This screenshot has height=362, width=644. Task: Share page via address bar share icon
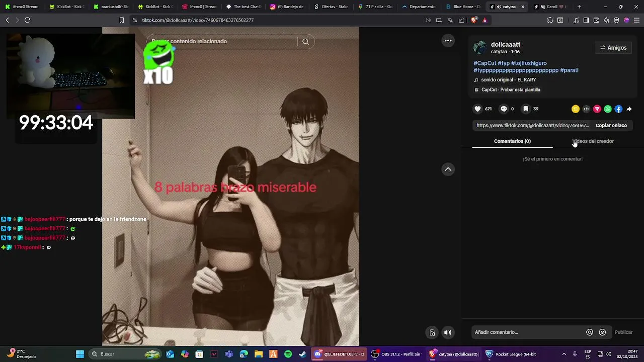(461, 20)
